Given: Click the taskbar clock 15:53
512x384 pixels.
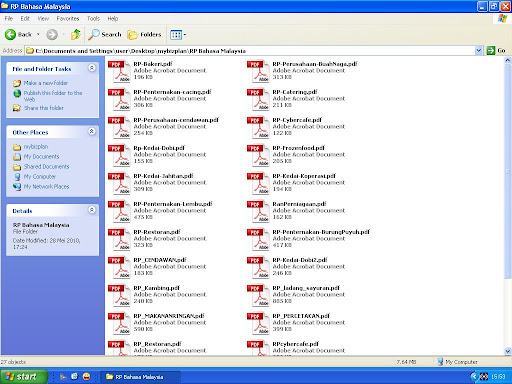Looking at the screenshot, I should [498, 377].
